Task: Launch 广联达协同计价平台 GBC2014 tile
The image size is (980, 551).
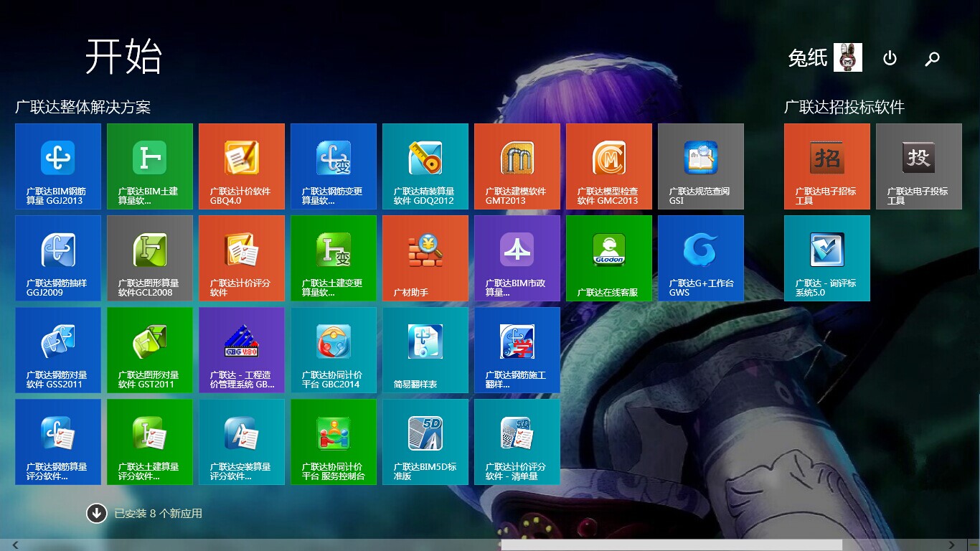Action: [334, 350]
